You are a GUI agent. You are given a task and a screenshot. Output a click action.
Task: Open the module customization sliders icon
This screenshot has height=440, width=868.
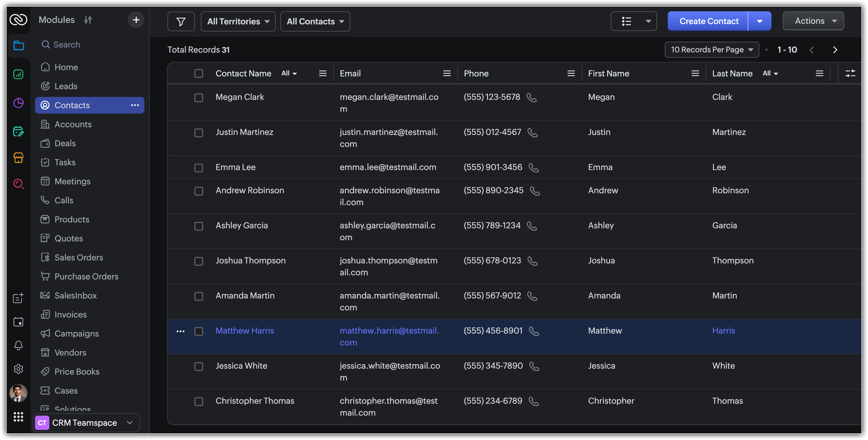88,20
